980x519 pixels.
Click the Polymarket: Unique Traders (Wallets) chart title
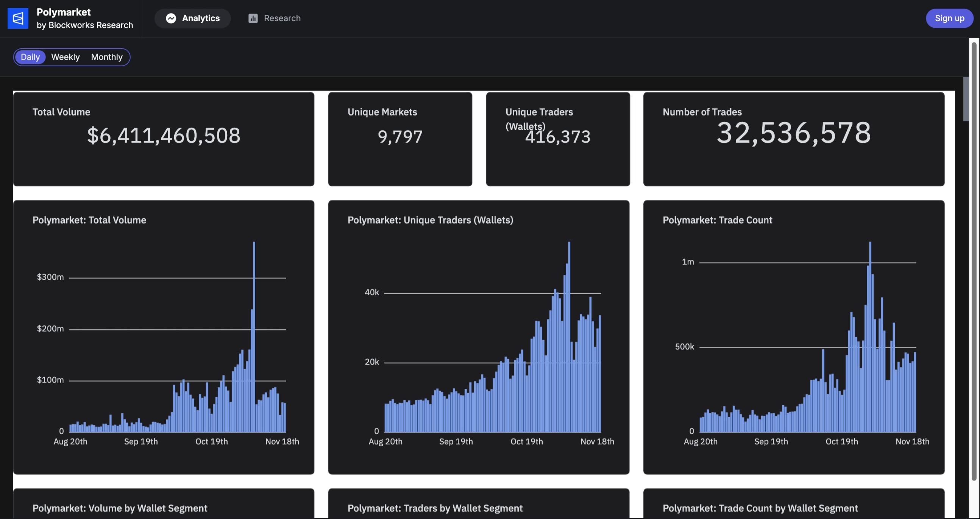(430, 220)
